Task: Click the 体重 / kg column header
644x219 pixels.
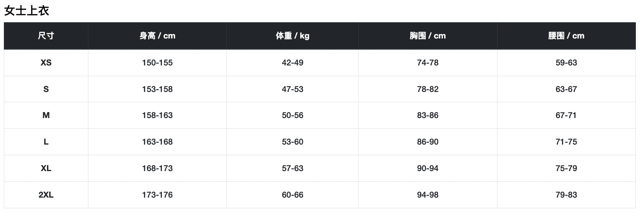Action: [x=293, y=36]
